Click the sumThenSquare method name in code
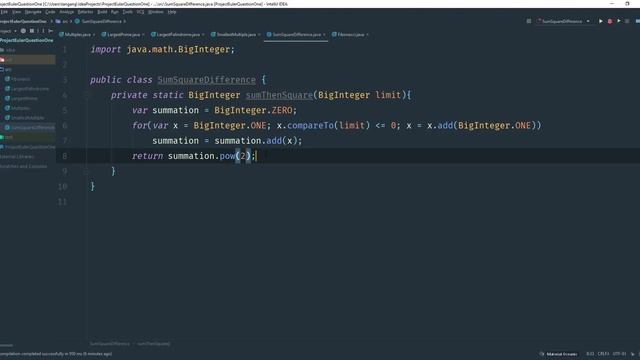The width and height of the screenshot is (640, 360). point(279,95)
